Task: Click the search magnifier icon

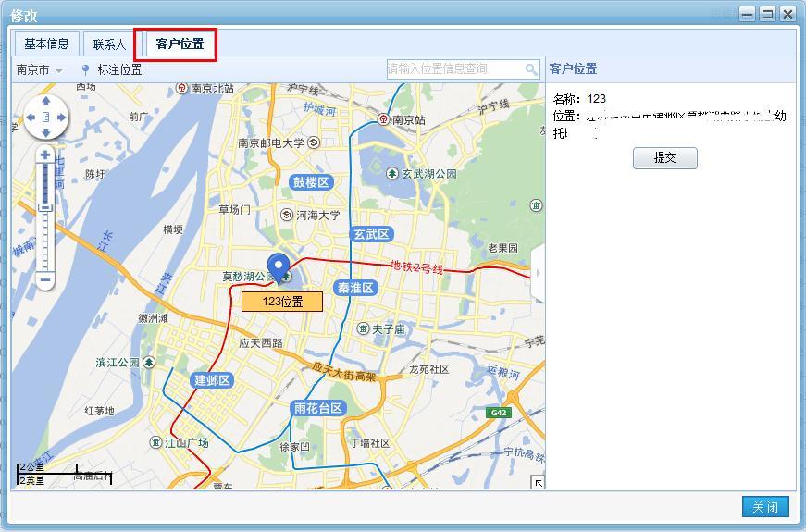Action: (531, 69)
